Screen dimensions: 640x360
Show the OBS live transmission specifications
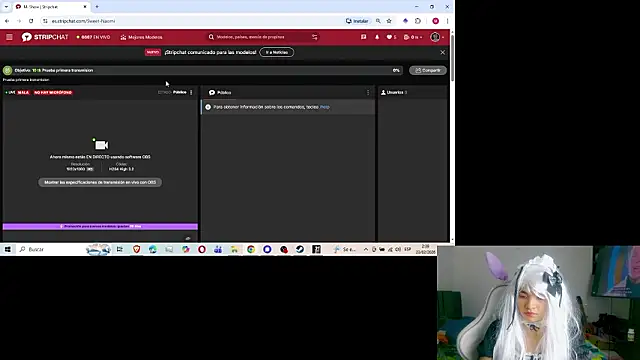(x=100, y=182)
